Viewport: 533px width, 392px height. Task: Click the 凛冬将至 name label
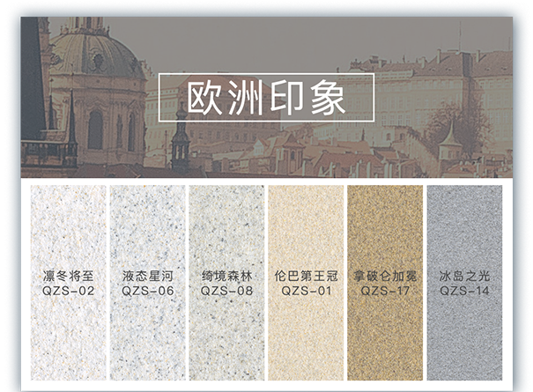pyautogui.click(x=68, y=276)
